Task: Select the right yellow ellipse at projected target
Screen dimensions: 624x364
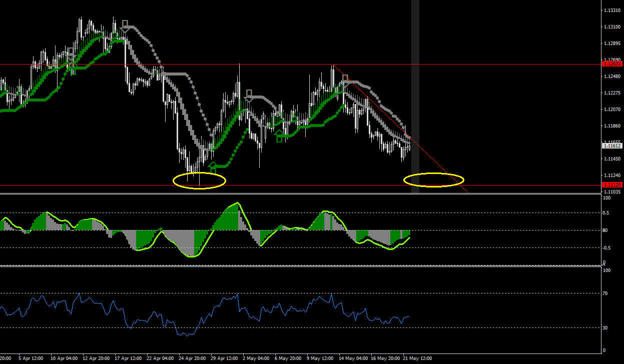Action: pyautogui.click(x=434, y=179)
